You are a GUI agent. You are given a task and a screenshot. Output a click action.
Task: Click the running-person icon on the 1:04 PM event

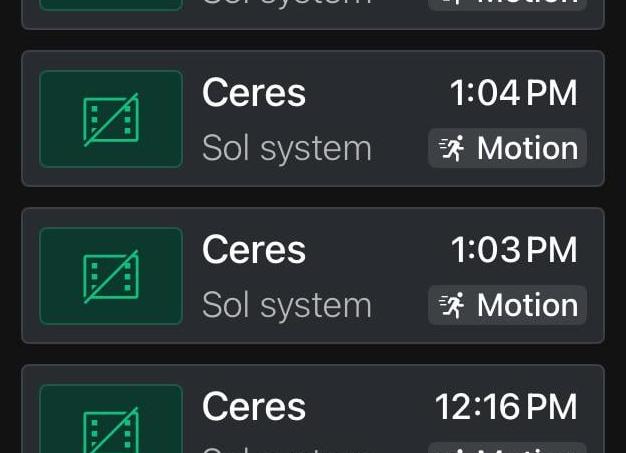pyautogui.click(x=453, y=149)
